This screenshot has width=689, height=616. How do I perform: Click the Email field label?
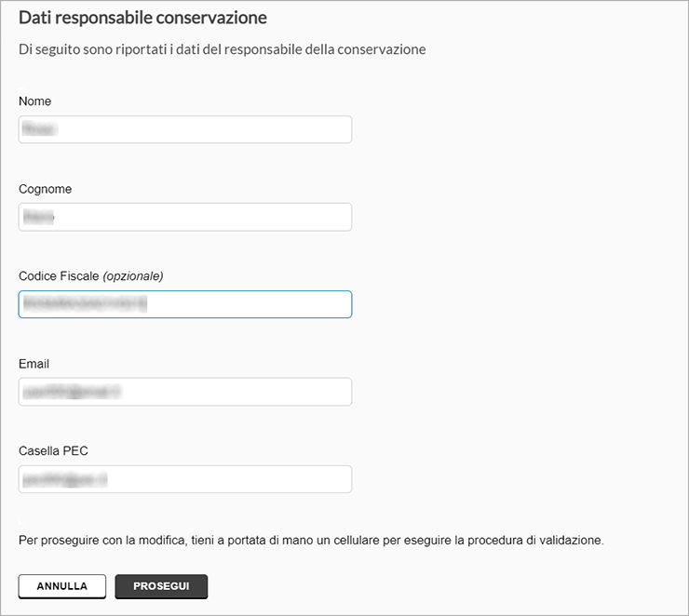34,364
